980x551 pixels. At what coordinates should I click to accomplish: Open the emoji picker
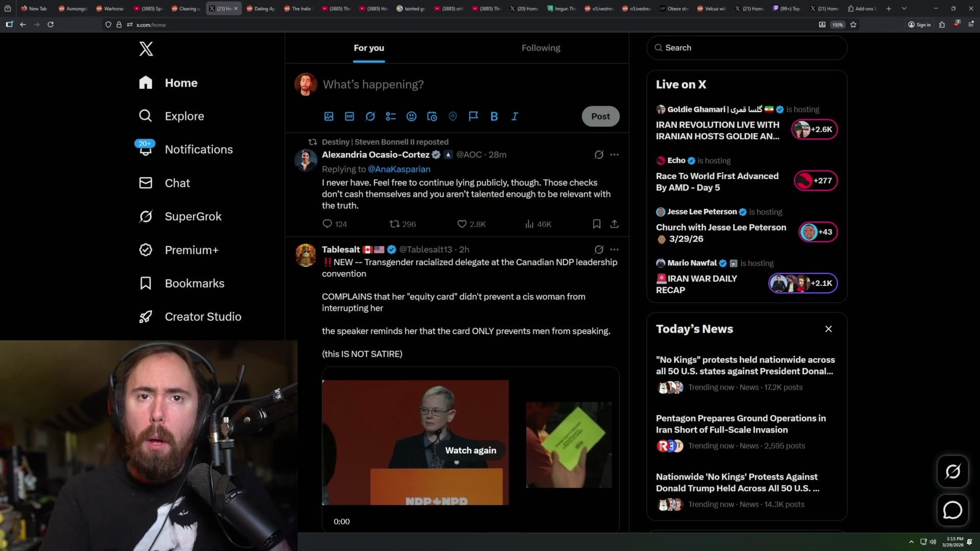point(411,116)
